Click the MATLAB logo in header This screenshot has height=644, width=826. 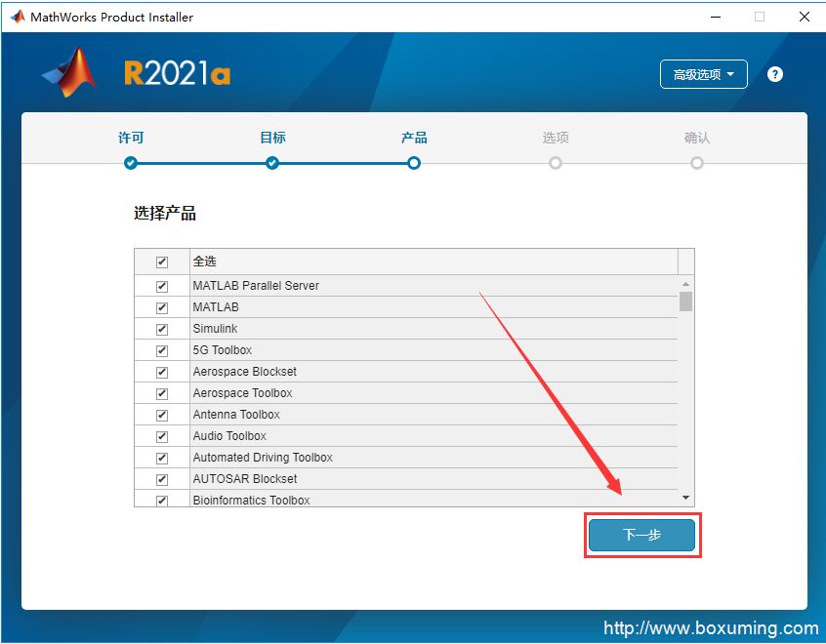point(69,73)
